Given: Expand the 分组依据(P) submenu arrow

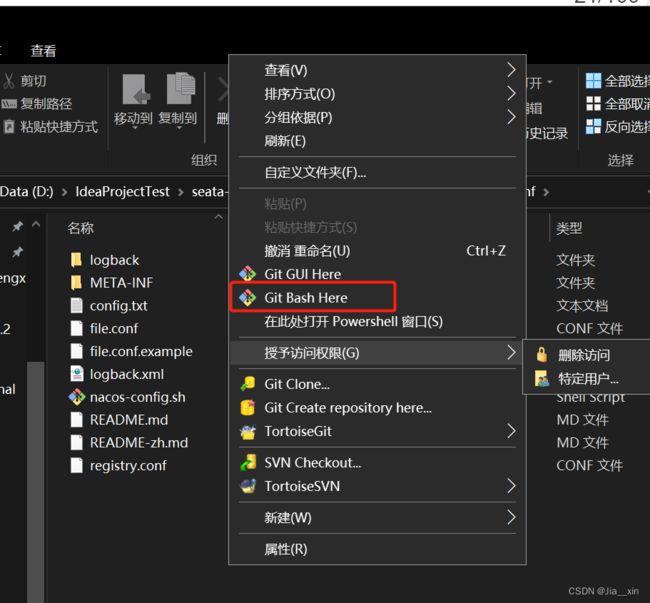Looking at the screenshot, I should [x=511, y=117].
